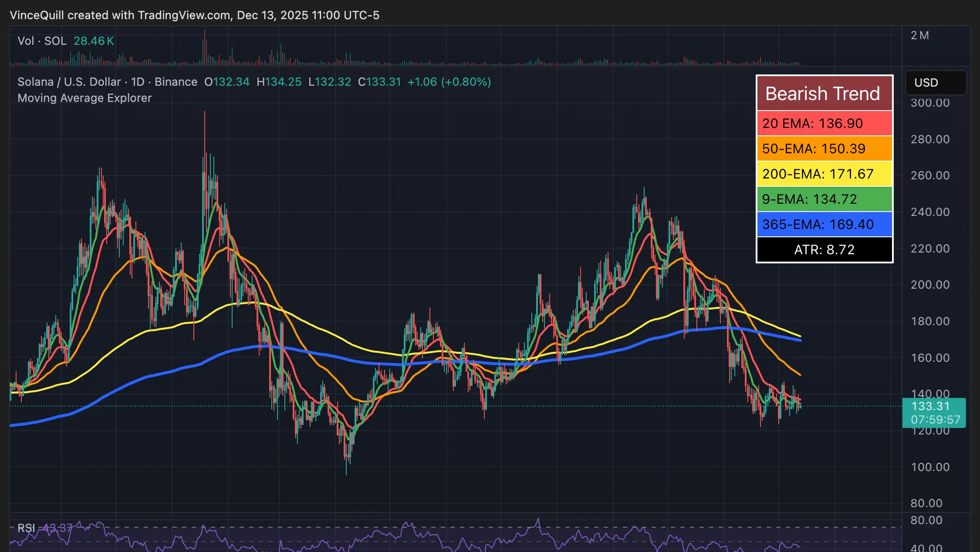Click the 300.00 price axis label
This screenshot has height=552, width=980.
(930, 103)
